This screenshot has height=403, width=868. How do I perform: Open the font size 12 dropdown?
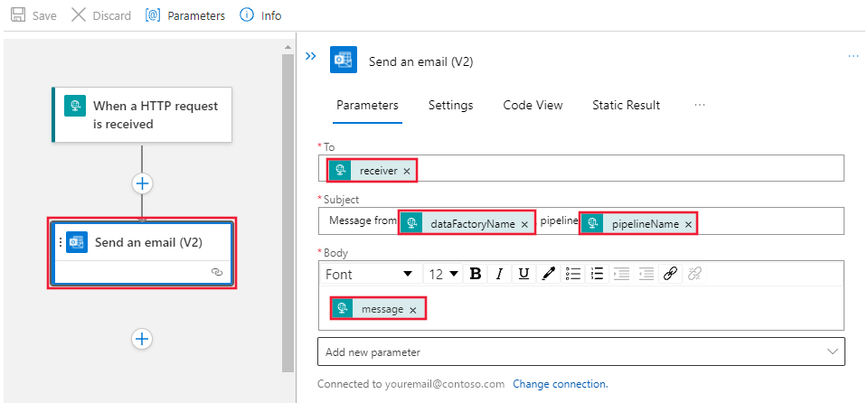coord(444,274)
